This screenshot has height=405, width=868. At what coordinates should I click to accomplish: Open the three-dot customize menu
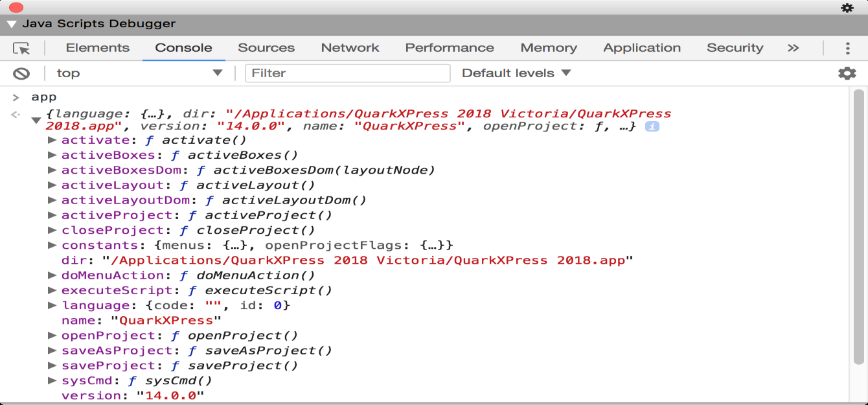848,47
